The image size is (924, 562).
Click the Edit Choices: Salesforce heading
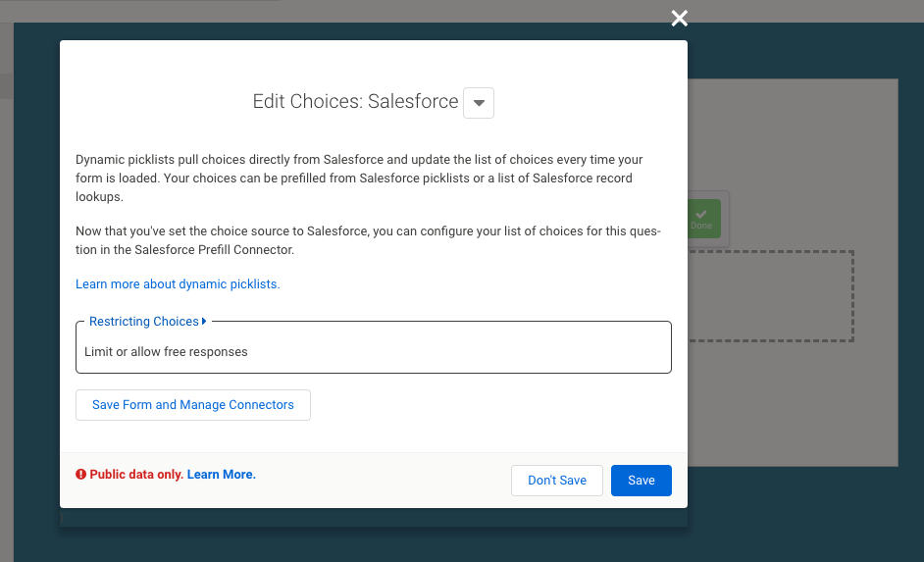coord(355,101)
